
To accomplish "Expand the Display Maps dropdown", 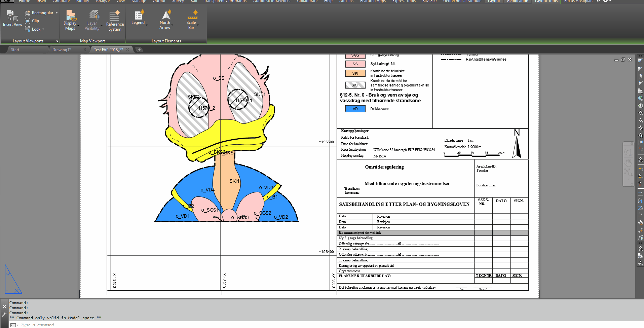I will 78,26.
